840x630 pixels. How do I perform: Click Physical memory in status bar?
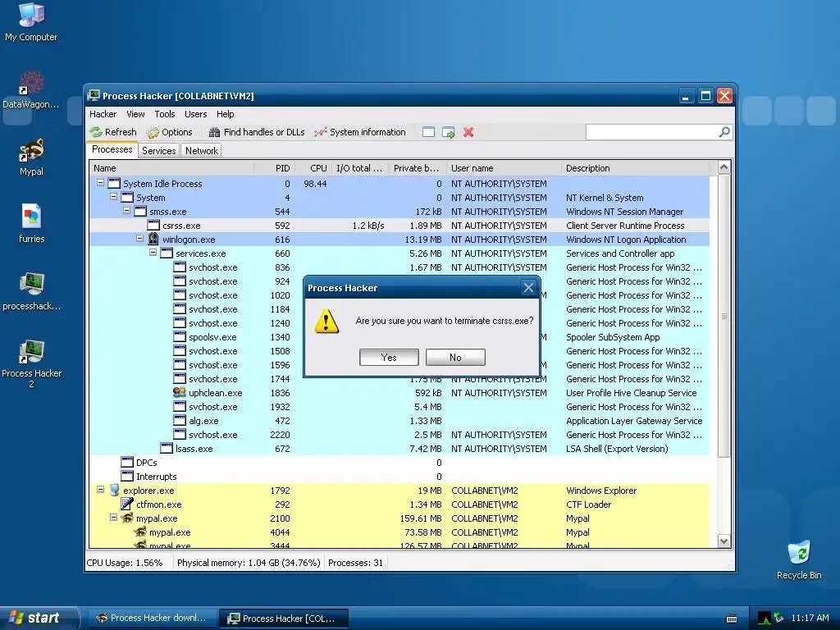(249, 563)
